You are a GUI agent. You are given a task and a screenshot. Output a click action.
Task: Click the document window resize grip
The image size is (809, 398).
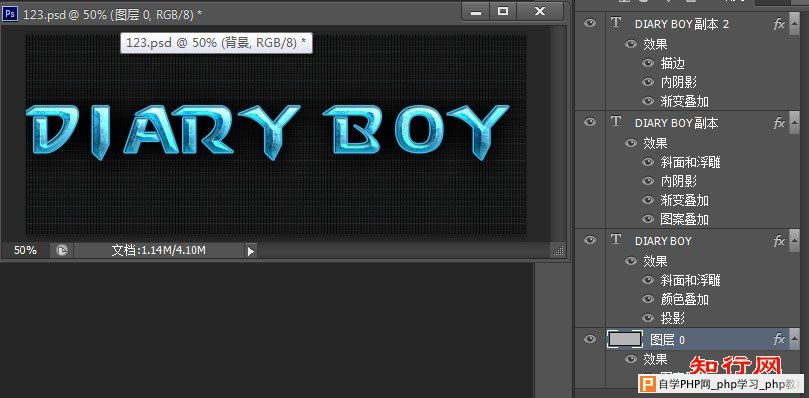pyautogui.click(x=558, y=250)
